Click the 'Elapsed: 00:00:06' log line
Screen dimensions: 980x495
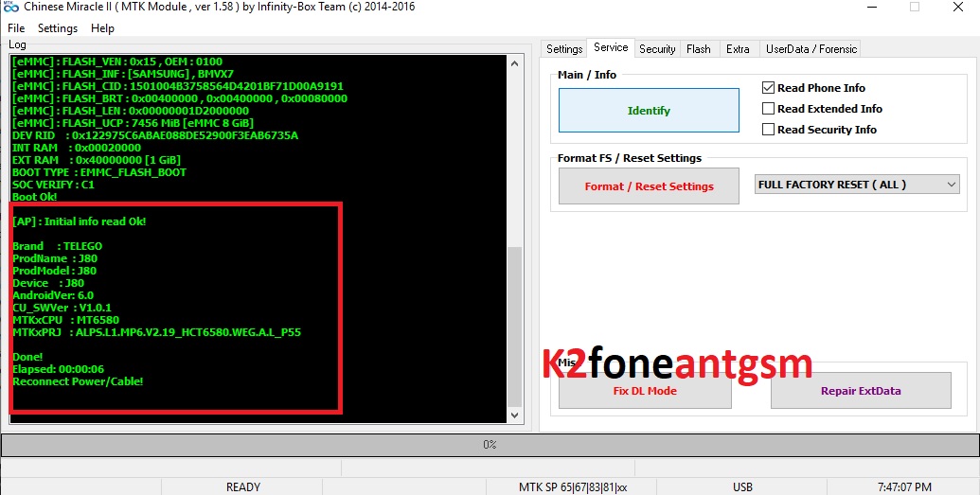pos(58,369)
